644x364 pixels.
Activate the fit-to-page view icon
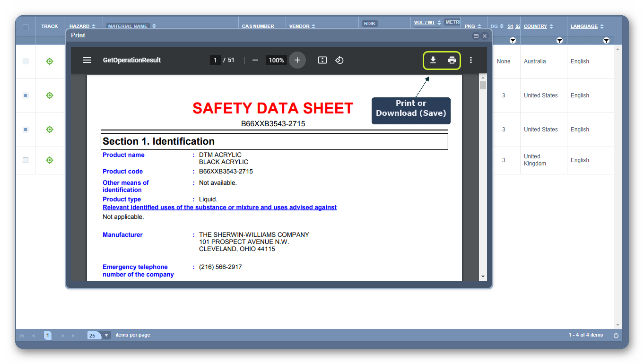[322, 60]
